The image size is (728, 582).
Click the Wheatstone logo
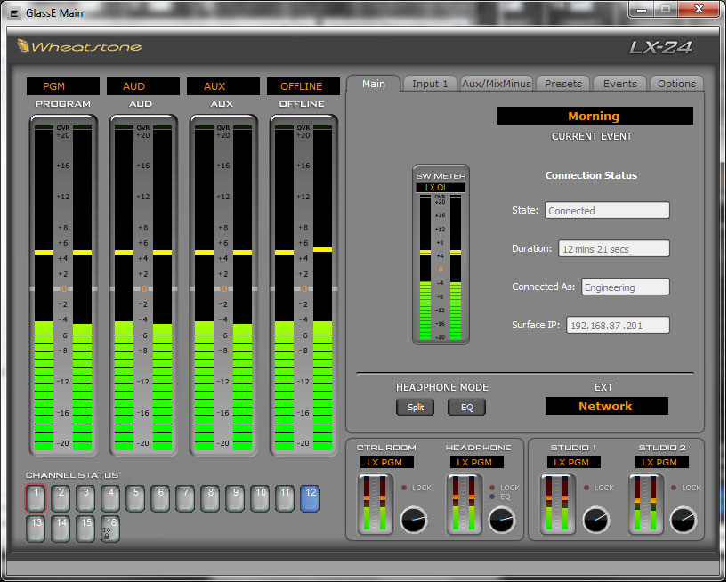[x=79, y=46]
